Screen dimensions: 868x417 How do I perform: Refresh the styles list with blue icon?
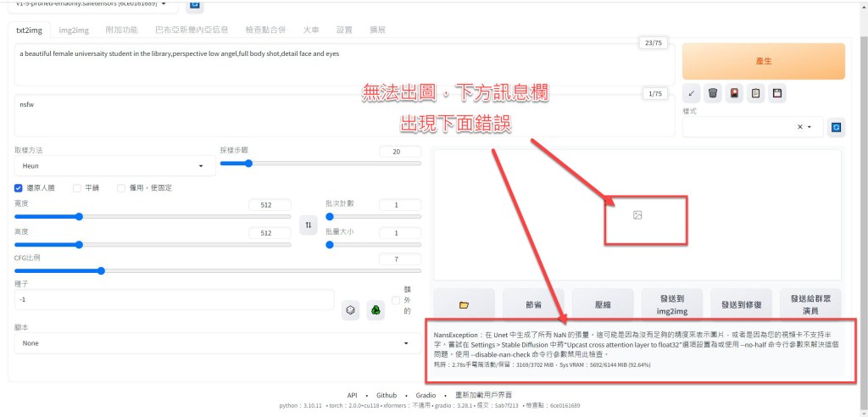click(x=837, y=126)
